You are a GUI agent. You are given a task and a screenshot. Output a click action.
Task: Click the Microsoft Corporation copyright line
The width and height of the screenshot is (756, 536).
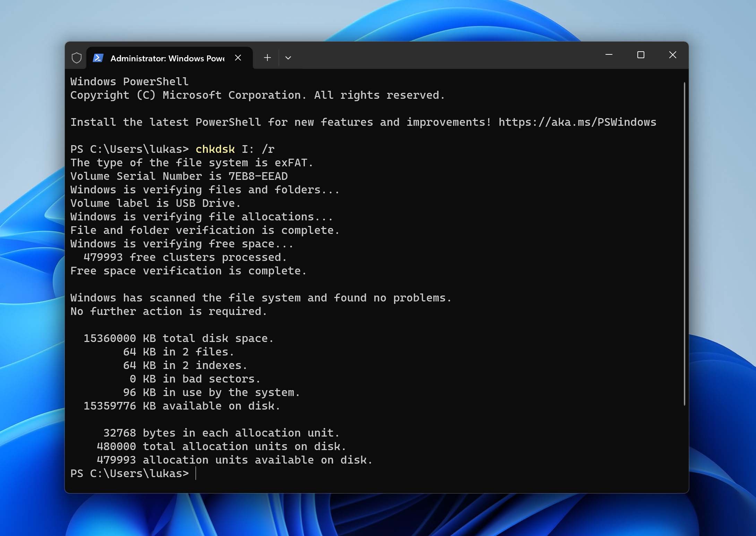(x=258, y=95)
